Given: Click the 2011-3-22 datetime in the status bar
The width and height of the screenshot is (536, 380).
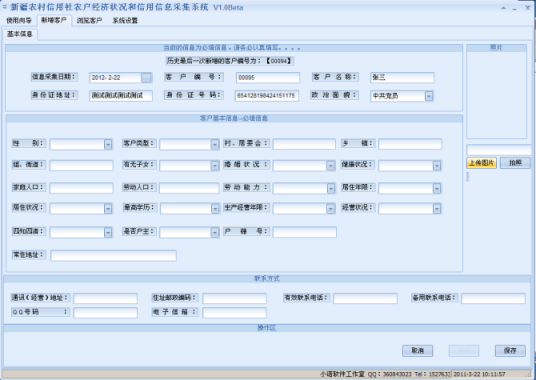Looking at the screenshot, I should pos(479,374).
